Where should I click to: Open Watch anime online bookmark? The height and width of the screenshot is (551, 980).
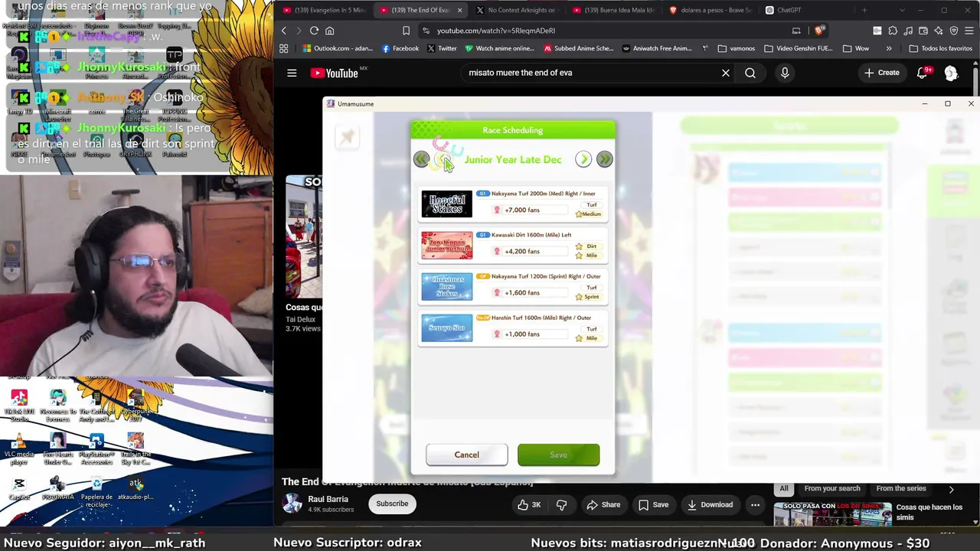[x=499, y=48]
